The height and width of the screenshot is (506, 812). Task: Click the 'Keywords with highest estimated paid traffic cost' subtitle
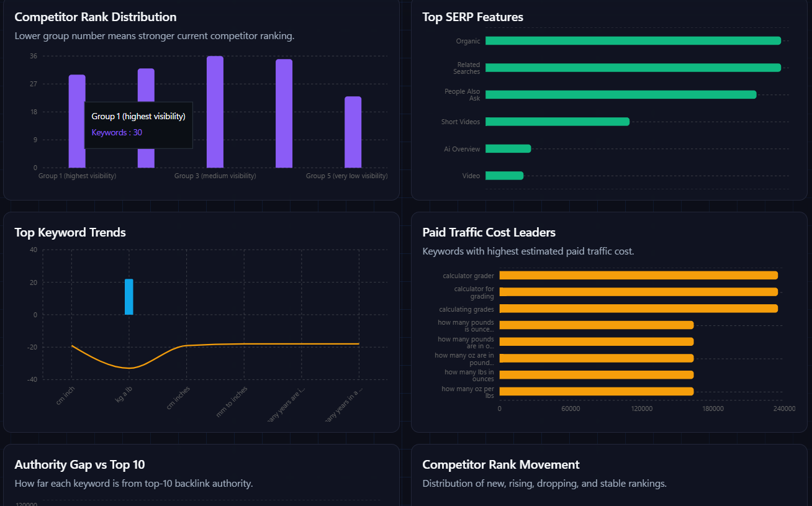(528, 251)
